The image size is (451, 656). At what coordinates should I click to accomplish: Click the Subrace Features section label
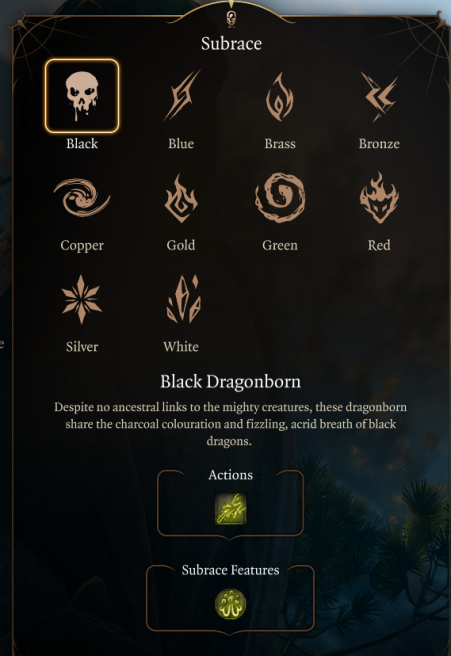(231, 570)
